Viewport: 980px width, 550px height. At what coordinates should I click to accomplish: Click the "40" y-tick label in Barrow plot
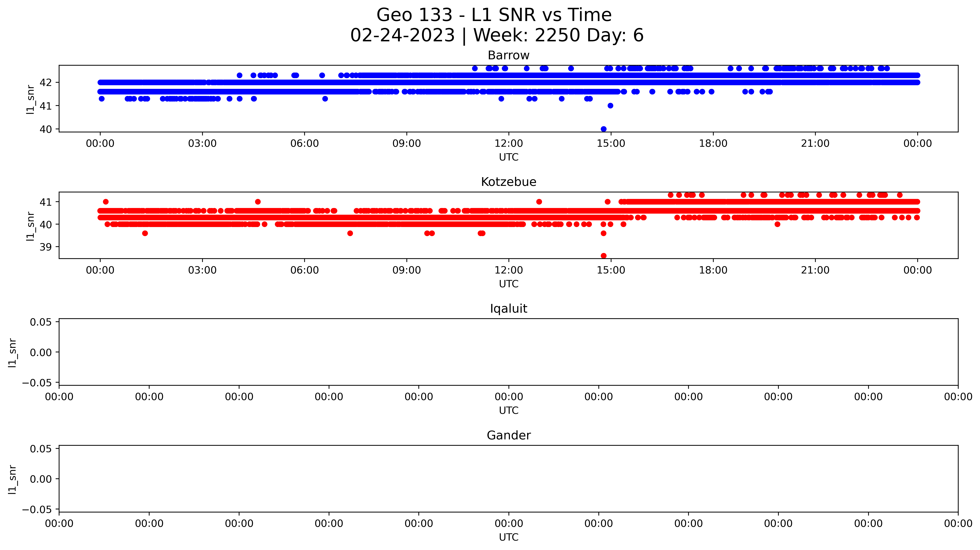click(x=46, y=129)
